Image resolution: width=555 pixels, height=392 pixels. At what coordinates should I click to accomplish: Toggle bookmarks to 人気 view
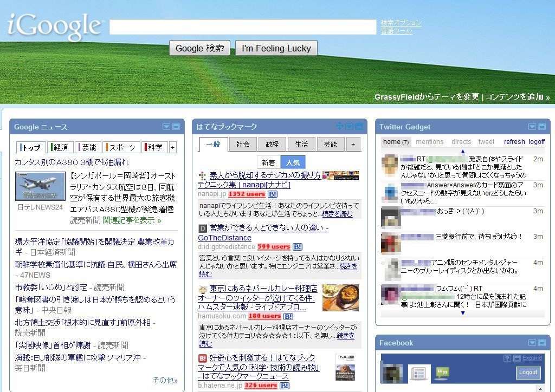(x=293, y=162)
